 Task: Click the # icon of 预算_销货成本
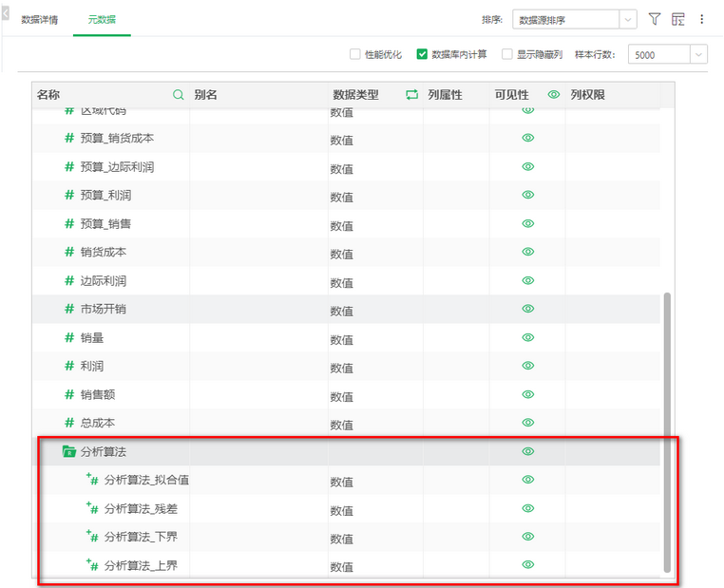pos(69,138)
